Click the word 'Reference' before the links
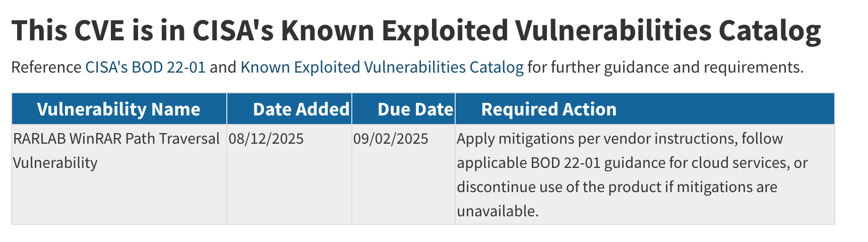 point(46,67)
